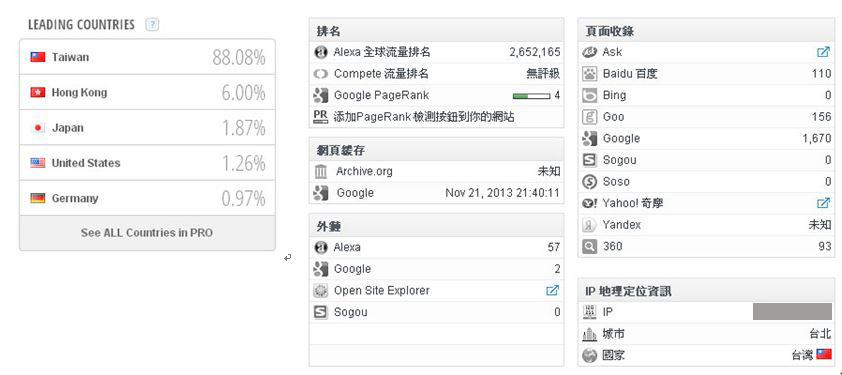
Task: Open the Yahoo! 奇摩 external link icon
Action: click(823, 203)
